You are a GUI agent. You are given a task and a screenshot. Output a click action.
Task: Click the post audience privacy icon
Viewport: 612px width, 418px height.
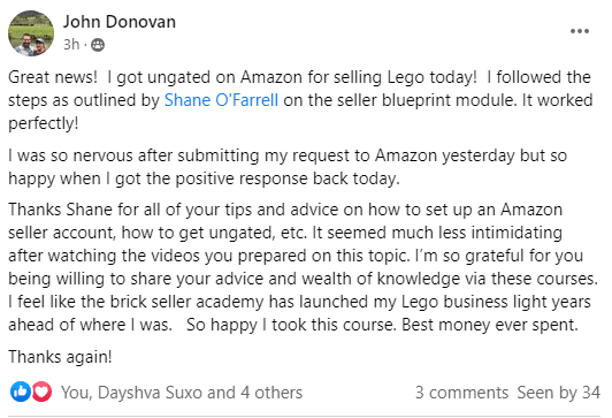[97, 45]
